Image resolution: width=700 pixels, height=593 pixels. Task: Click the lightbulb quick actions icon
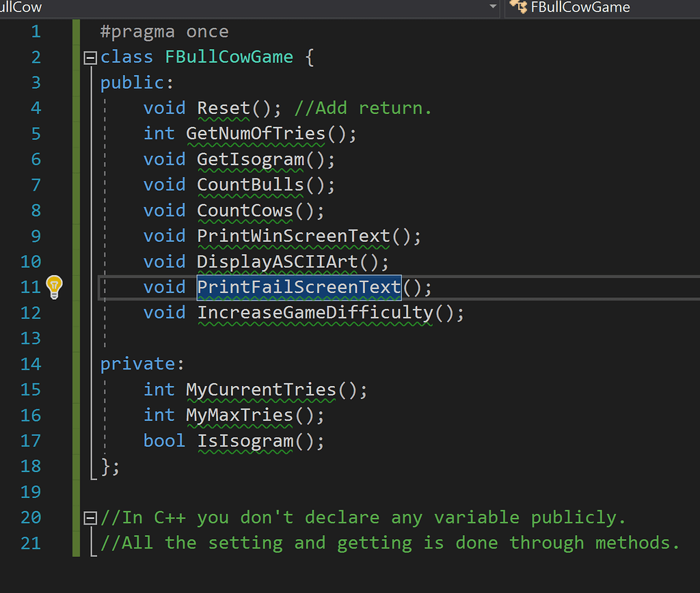54,287
